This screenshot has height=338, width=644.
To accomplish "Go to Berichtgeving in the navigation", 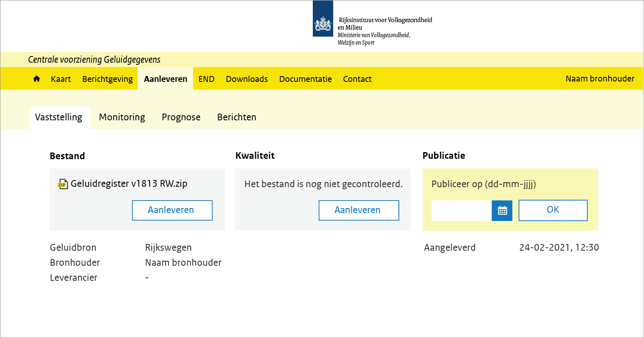I will click(107, 79).
